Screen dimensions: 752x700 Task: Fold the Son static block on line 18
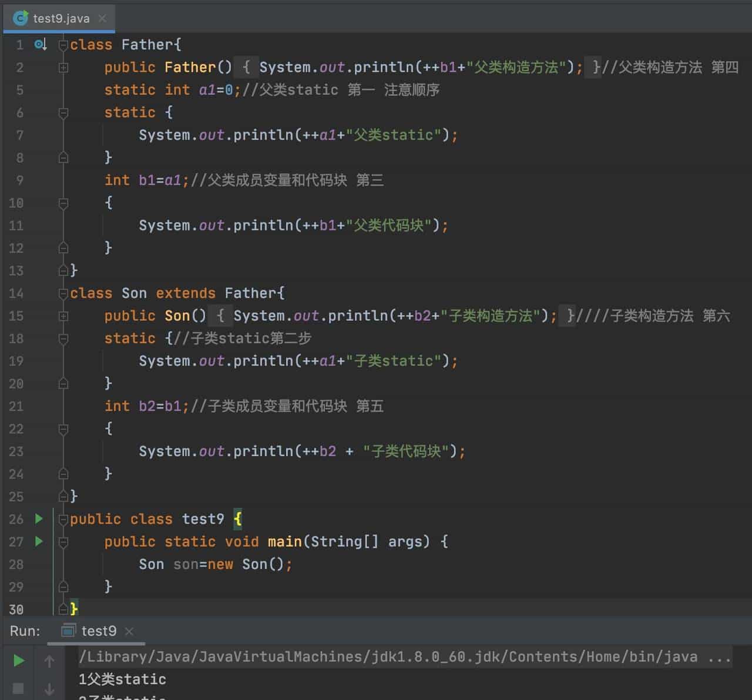pos(63,339)
